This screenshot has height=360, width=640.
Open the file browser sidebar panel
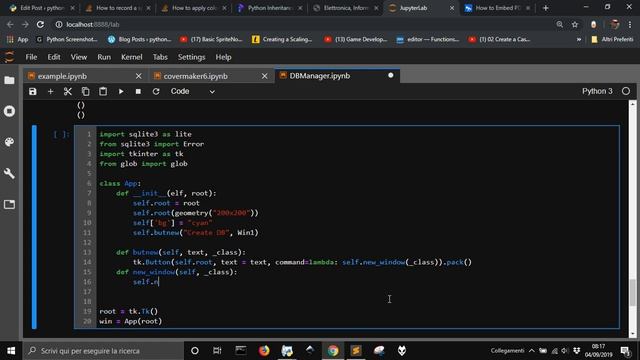[x=9, y=80]
